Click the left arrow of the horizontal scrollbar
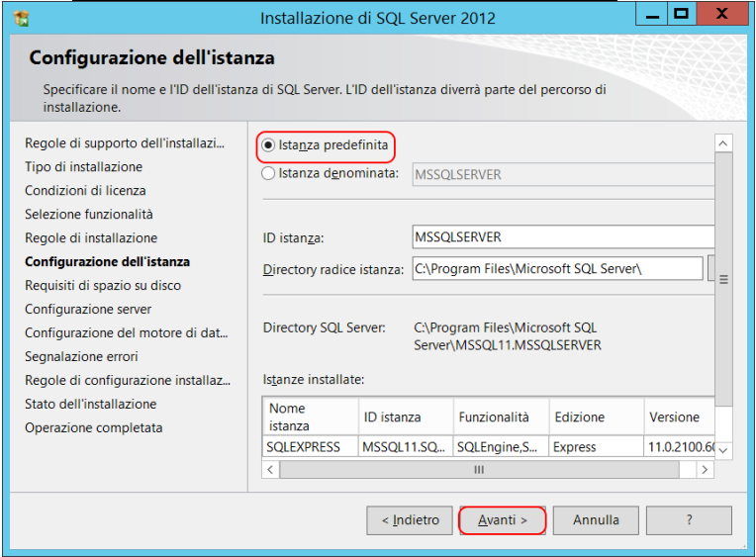The image size is (756, 557). pos(270,470)
